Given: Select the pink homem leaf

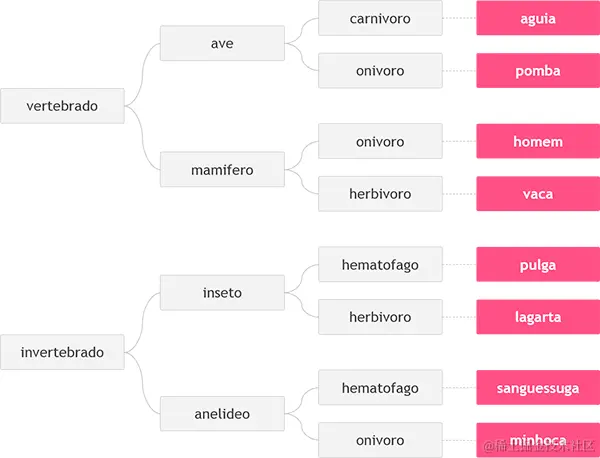Looking at the screenshot, I should click(x=538, y=141).
